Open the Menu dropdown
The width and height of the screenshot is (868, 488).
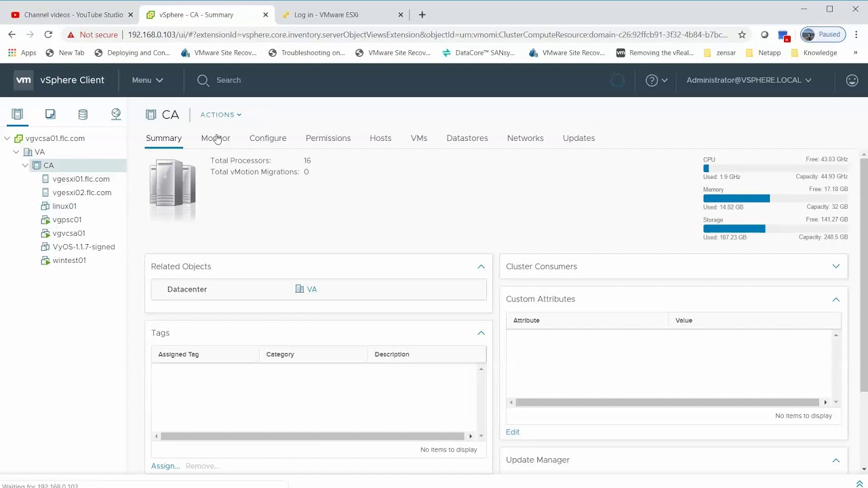click(147, 80)
